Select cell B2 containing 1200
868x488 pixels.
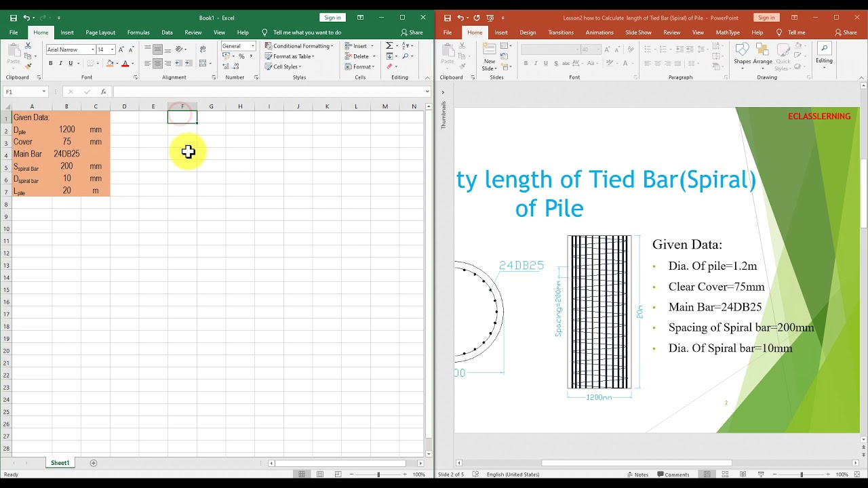tap(66, 129)
